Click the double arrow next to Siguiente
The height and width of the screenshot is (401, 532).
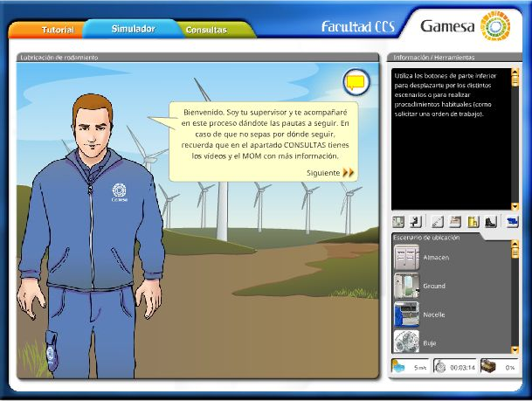point(348,173)
